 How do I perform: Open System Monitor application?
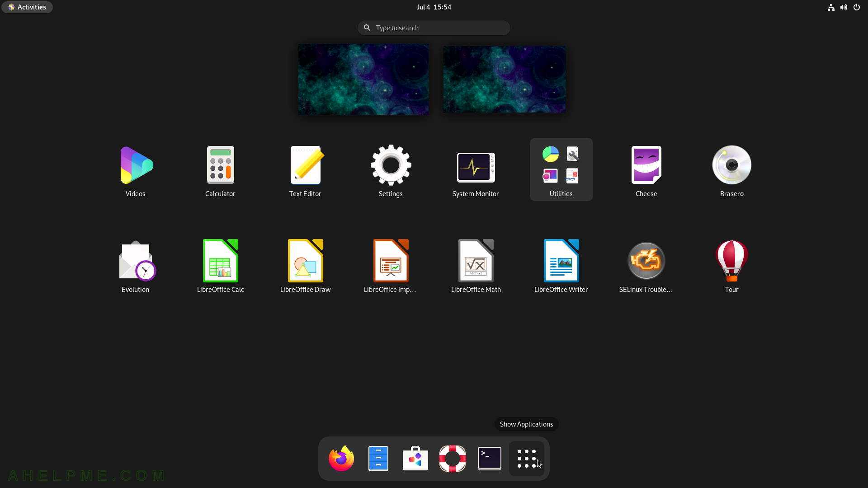point(476,166)
